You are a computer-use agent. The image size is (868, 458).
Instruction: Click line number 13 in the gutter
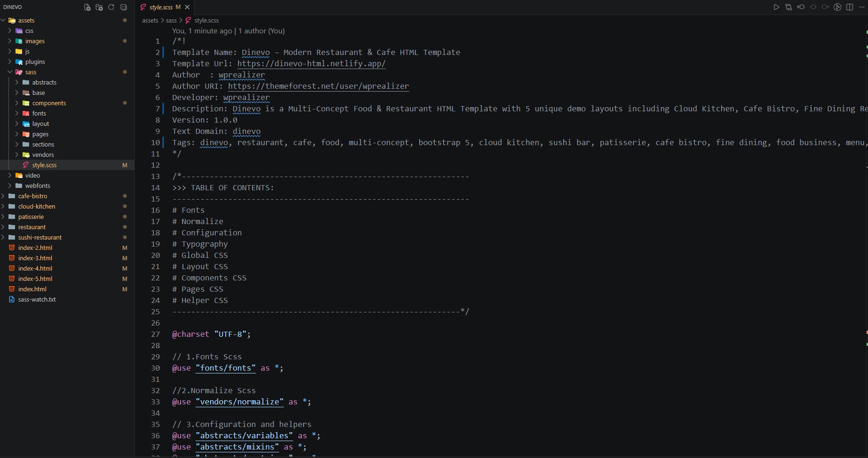point(155,176)
